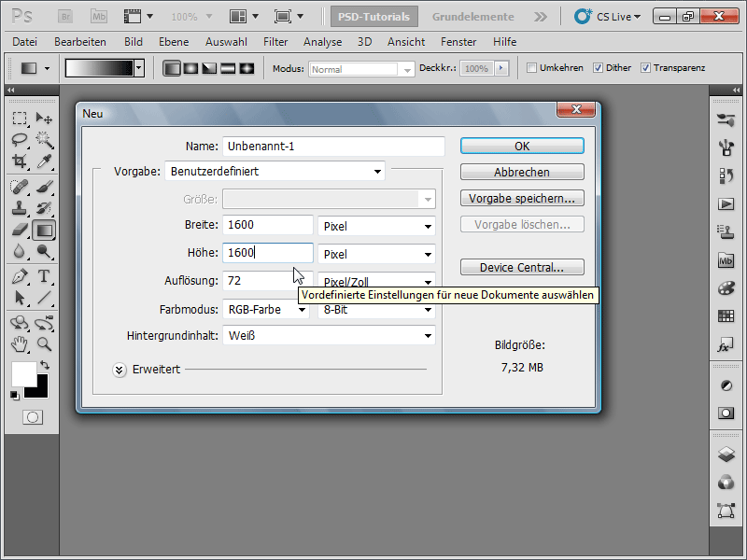747x560 pixels.
Task: Select the Eyedropper tool
Action: [44, 161]
